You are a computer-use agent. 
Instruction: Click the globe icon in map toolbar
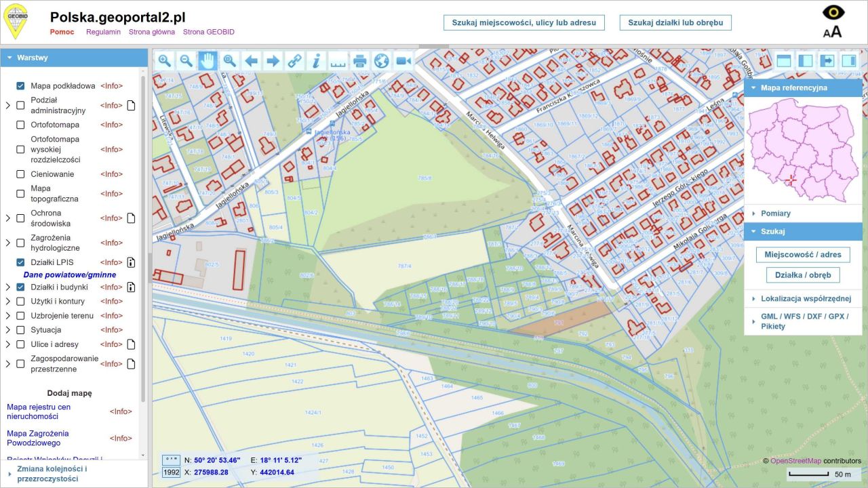point(381,60)
